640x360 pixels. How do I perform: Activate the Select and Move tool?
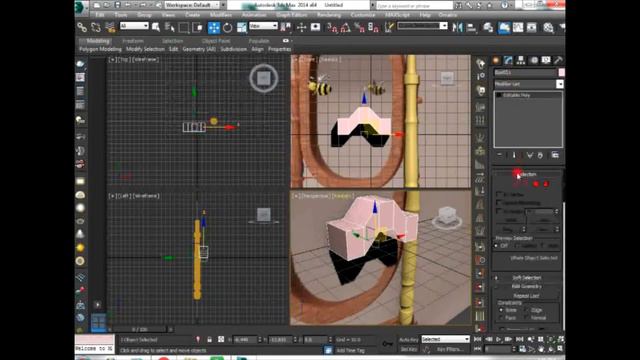tap(214, 27)
